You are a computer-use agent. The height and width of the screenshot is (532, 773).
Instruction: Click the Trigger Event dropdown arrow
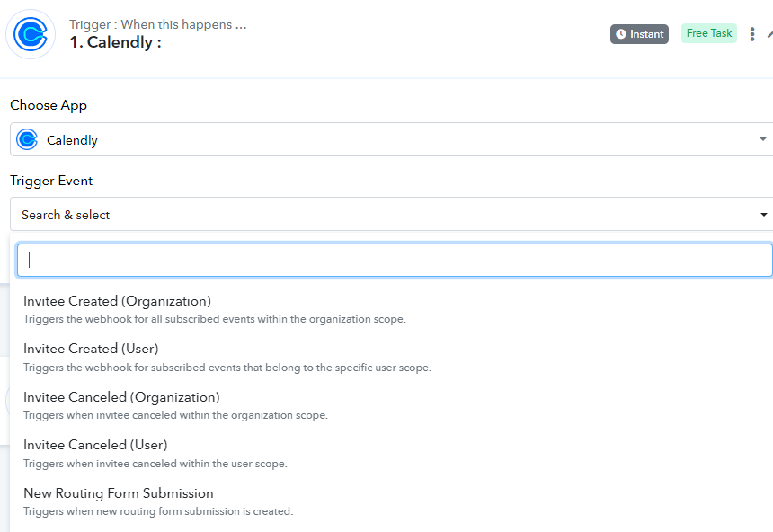click(763, 215)
